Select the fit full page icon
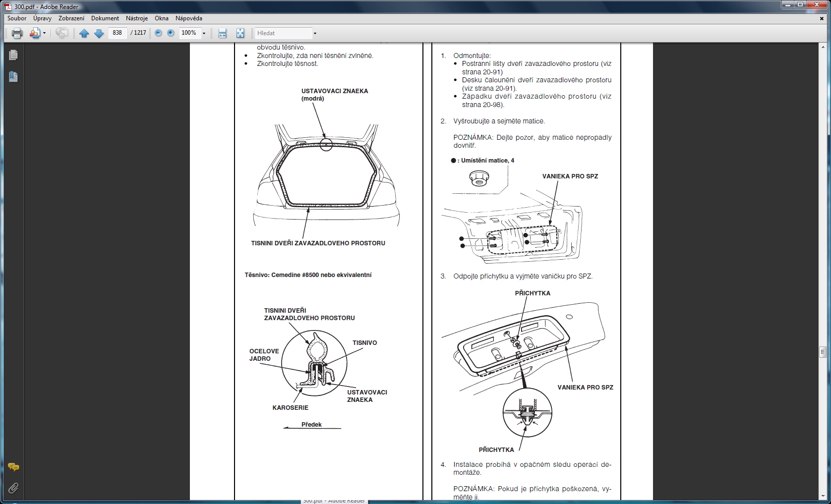 click(x=240, y=33)
